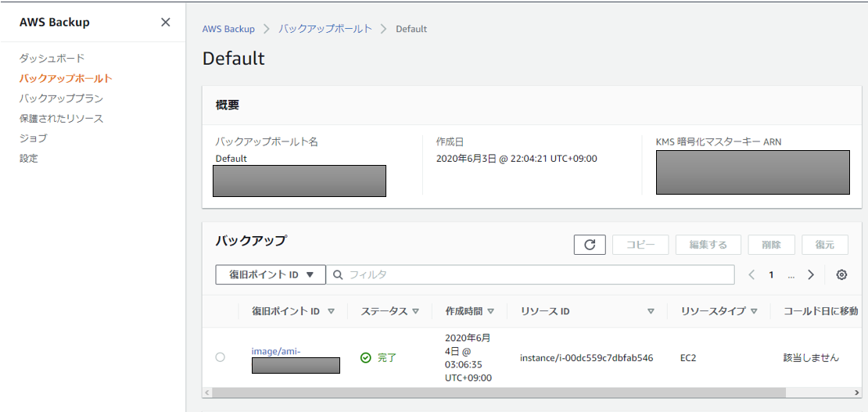
Task: Sort by 作成時間 column
Action: click(490, 311)
